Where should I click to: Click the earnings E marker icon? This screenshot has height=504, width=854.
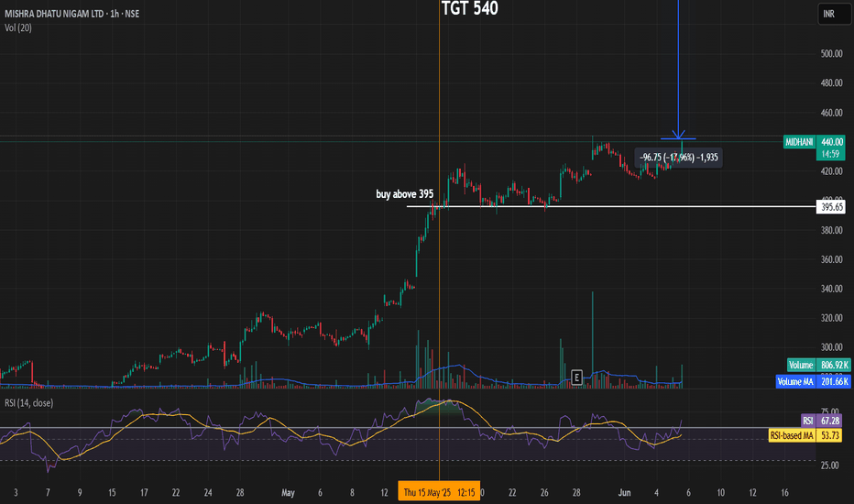pos(576,377)
